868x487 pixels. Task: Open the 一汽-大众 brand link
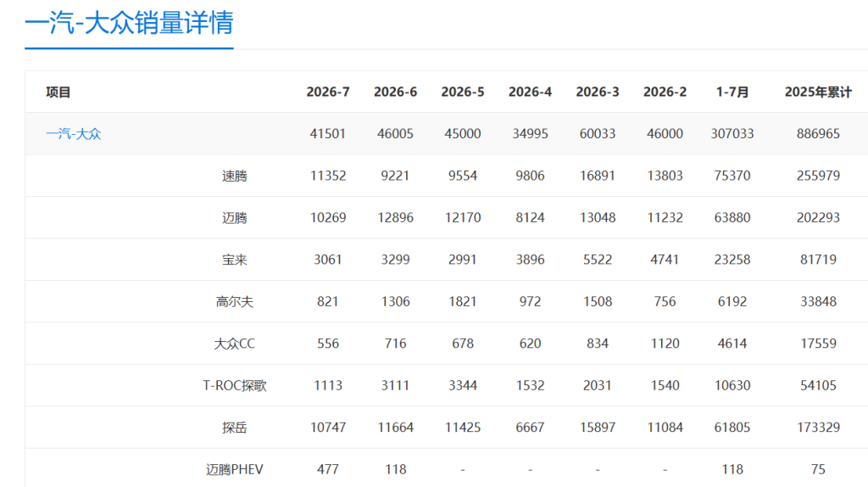(x=74, y=133)
